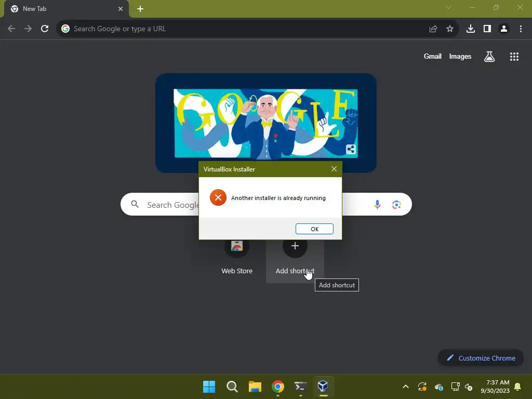Open the muted volume tray icon
Viewport: 532px width, 399px height.
[x=469, y=387]
